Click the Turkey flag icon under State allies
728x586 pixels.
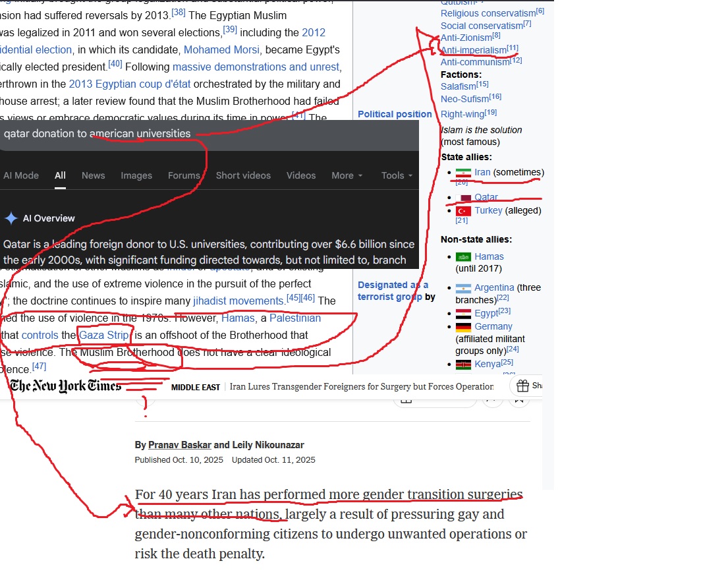click(463, 211)
